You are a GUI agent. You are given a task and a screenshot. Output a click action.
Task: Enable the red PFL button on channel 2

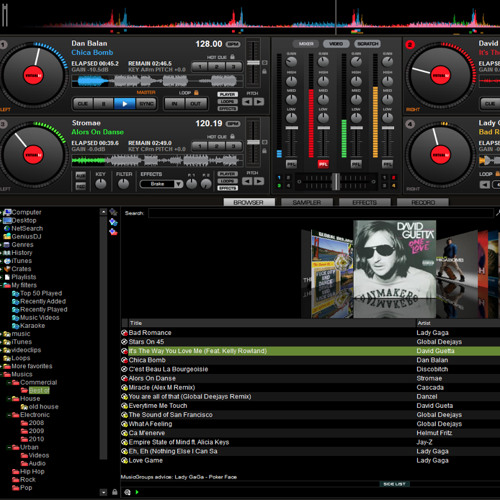click(x=323, y=164)
